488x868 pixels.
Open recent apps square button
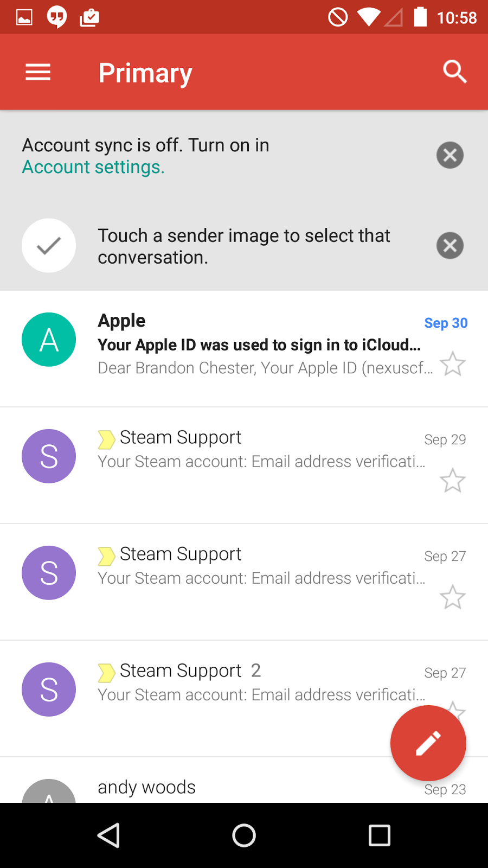tap(380, 835)
